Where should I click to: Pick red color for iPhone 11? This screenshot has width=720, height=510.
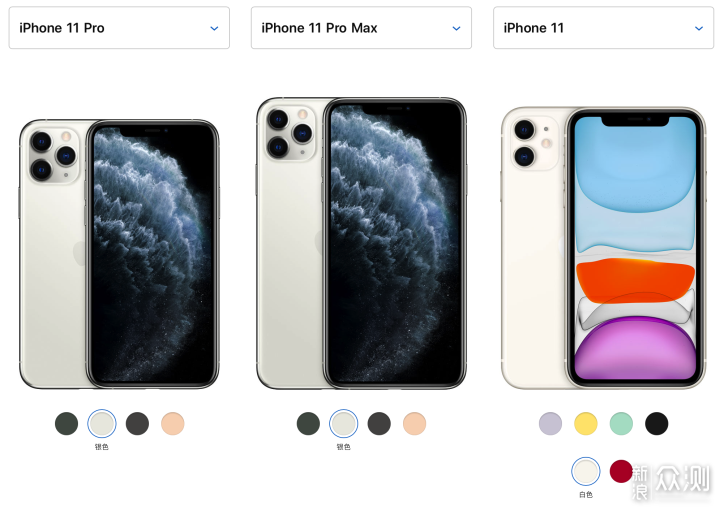621,471
